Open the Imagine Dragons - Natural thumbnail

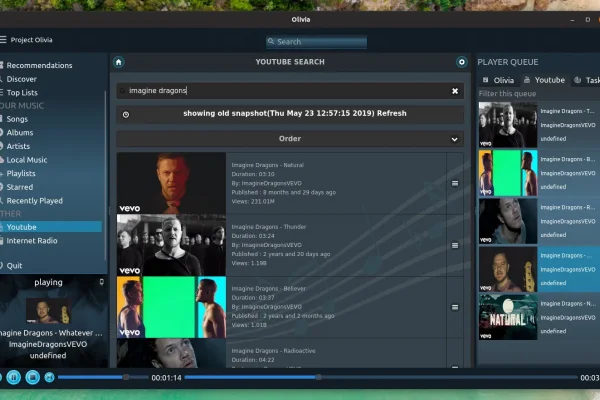coord(171,183)
